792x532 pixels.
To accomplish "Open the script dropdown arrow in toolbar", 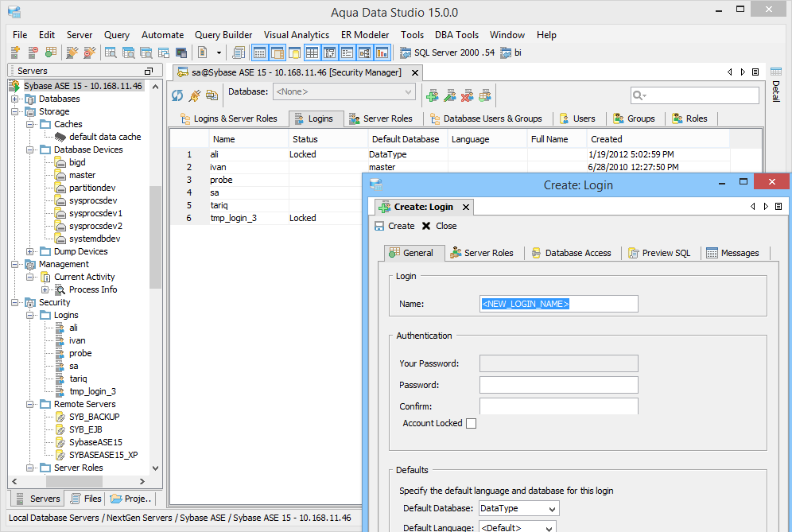I will click(x=219, y=52).
